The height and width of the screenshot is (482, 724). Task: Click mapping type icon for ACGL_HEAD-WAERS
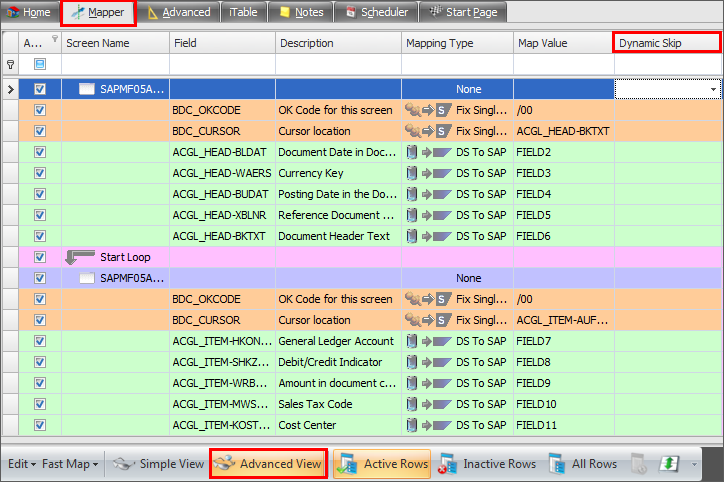click(428, 173)
